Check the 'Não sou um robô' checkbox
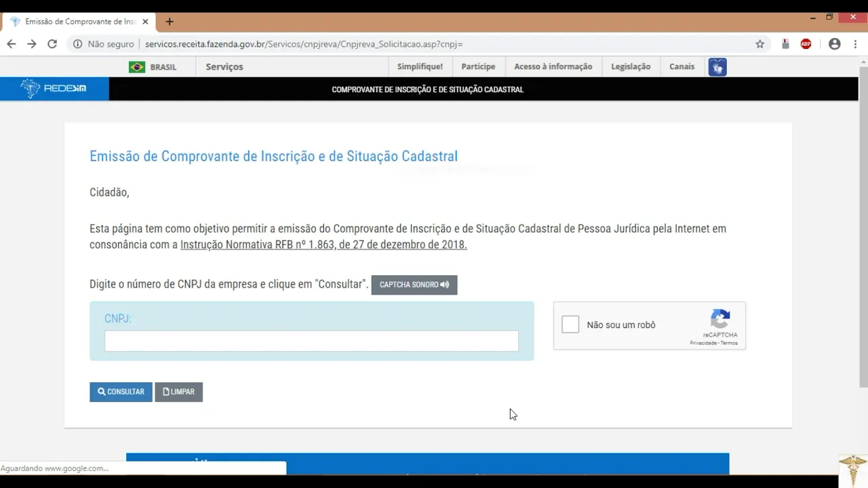Viewport: 868px width, 488px height. tap(570, 325)
